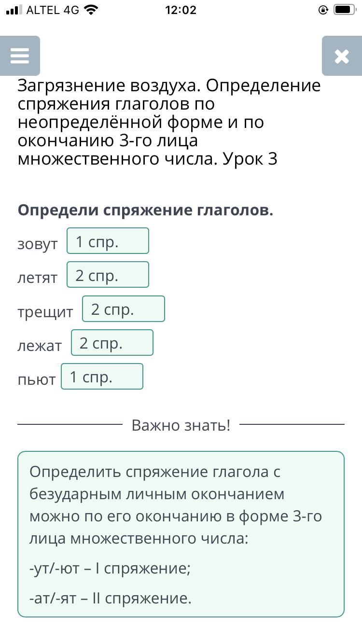
Task: Tap the "-ат/-ят – II спряжение" rule line
Action: coord(111,598)
